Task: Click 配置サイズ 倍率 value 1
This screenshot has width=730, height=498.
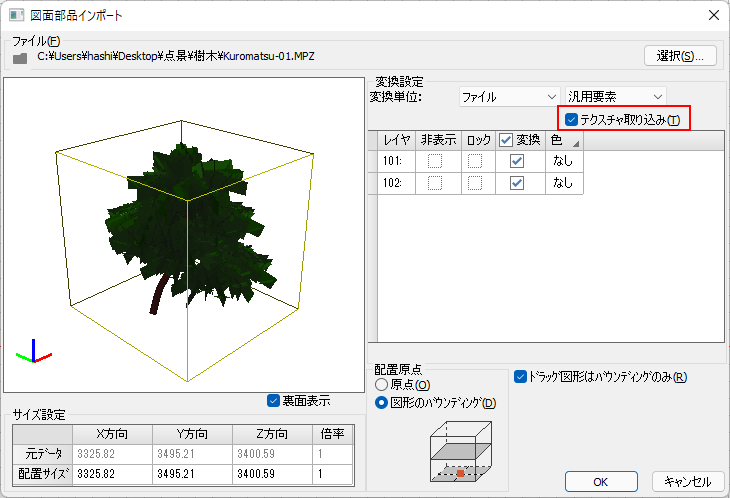Action: 333,474
